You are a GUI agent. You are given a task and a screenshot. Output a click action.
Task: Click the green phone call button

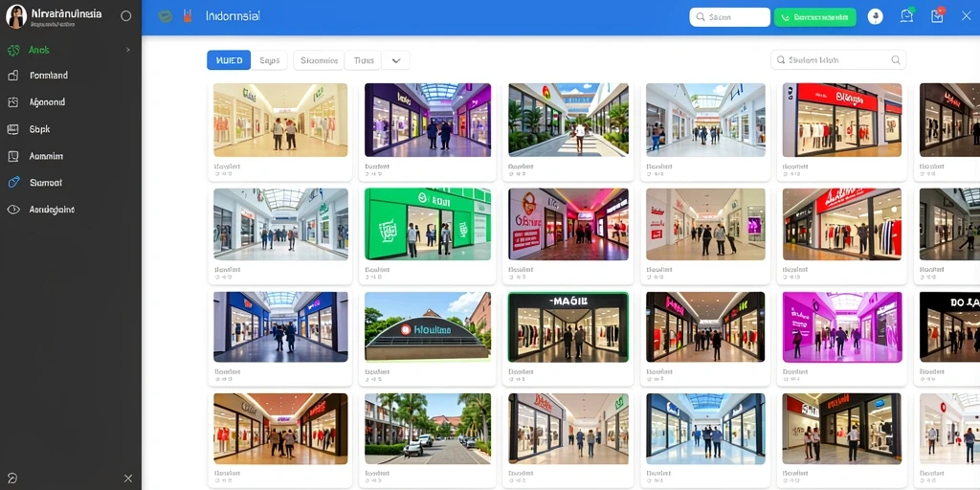pyautogui.click(x=815, y=17)
